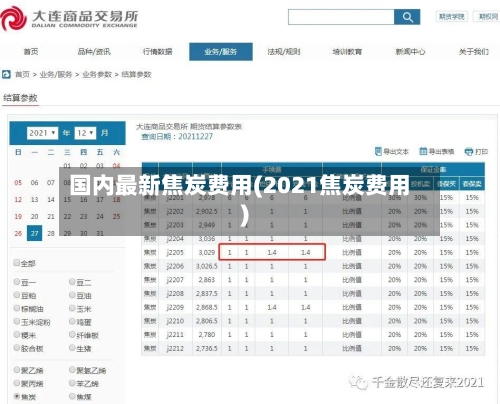Viewport: 500px width, 404px height.
Task: Open the 新闻中心 menu item
Action: point(410,52)
